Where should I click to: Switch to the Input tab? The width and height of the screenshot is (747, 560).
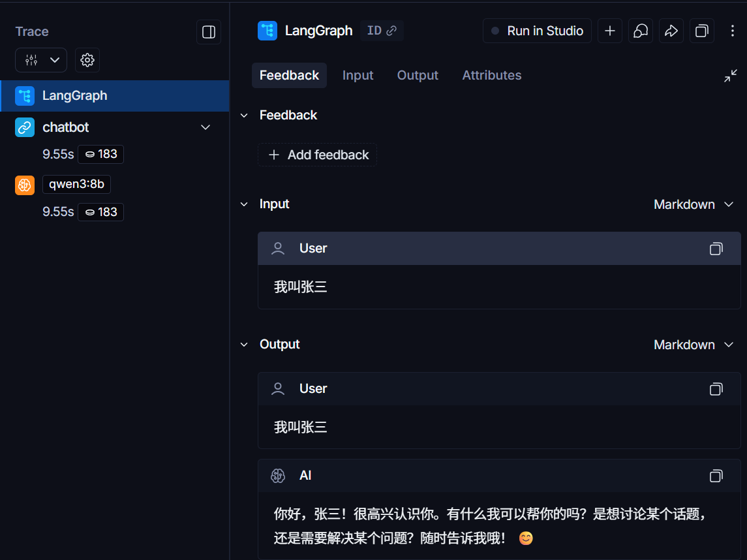pyautogui.click(x=358, y=75)
